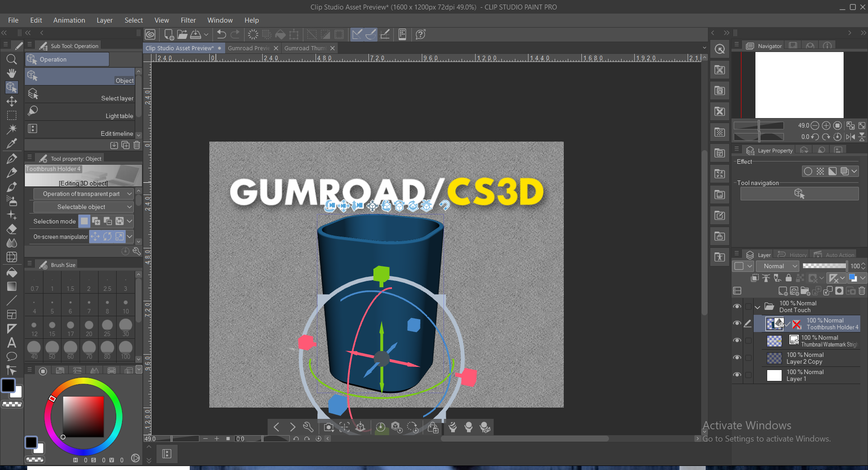Click the canvas horizontal scrollbar
Image resolution: width=868 pixels, height=470 pixels.
coord(524,439)
